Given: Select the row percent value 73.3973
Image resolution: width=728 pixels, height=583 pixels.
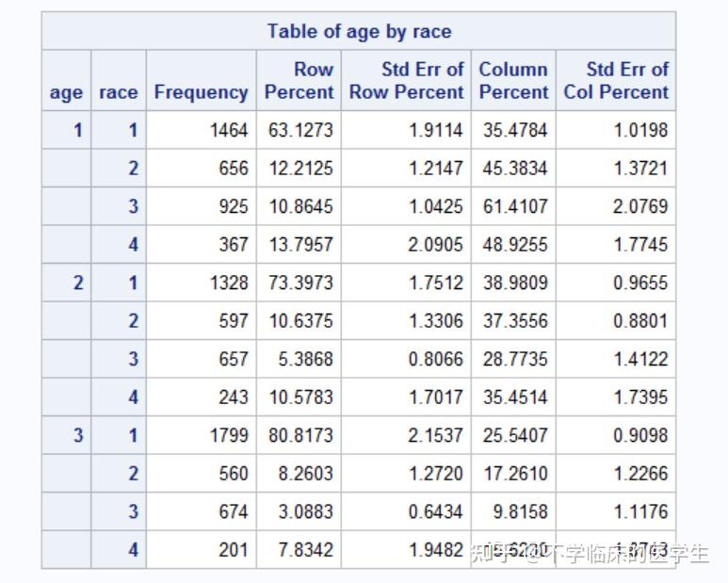Looking at the screenshot, I should tap(300, 283).
